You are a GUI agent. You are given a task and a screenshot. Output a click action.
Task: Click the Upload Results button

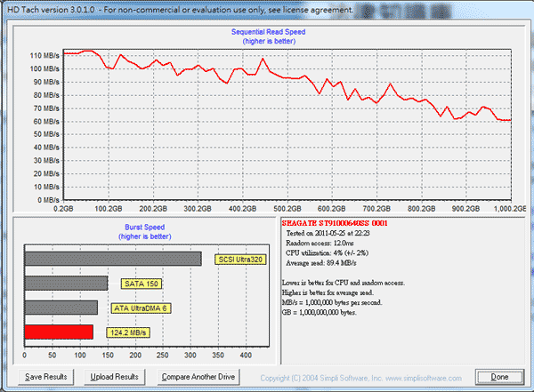(x=115, y=377)
